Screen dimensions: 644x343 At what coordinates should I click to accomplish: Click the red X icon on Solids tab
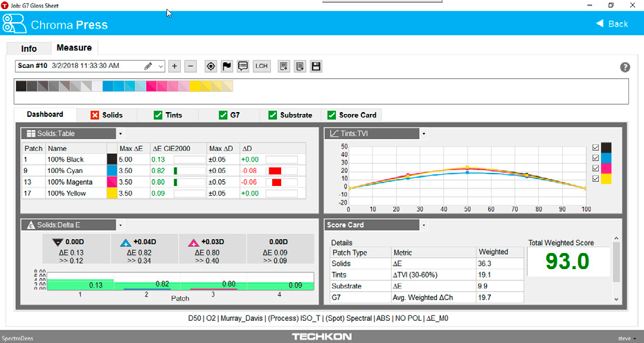pyautogui.click(x=95, y=115)
